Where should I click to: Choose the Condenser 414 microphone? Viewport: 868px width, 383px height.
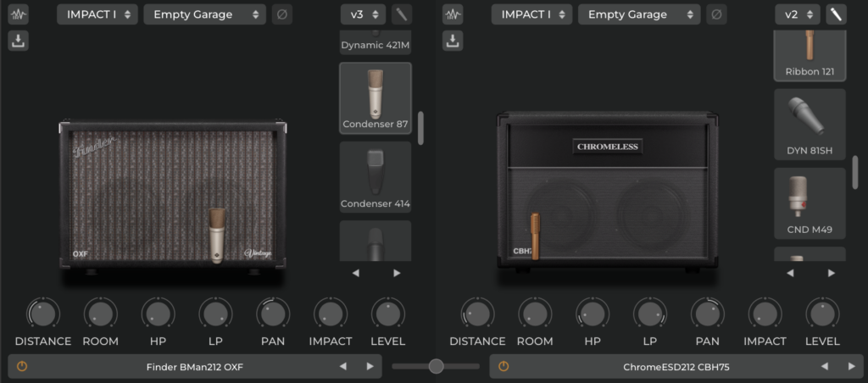coord(376,177)
